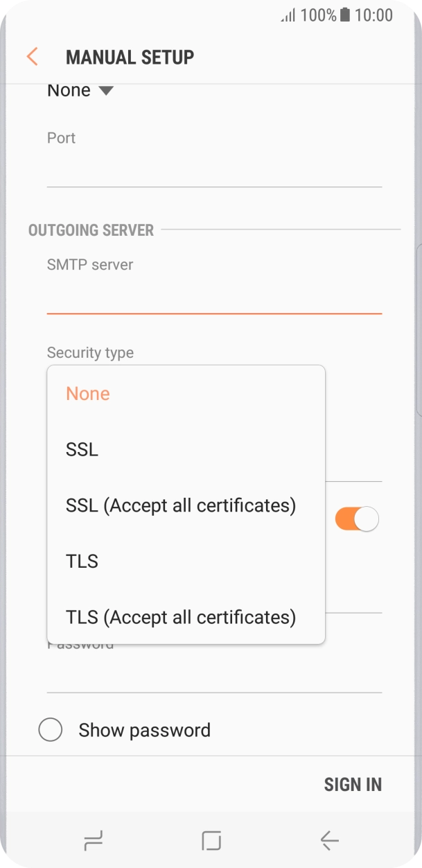Pick SSL (Accept all certificates) option
This screenshot has height=868, width=422.
point(181,505)
